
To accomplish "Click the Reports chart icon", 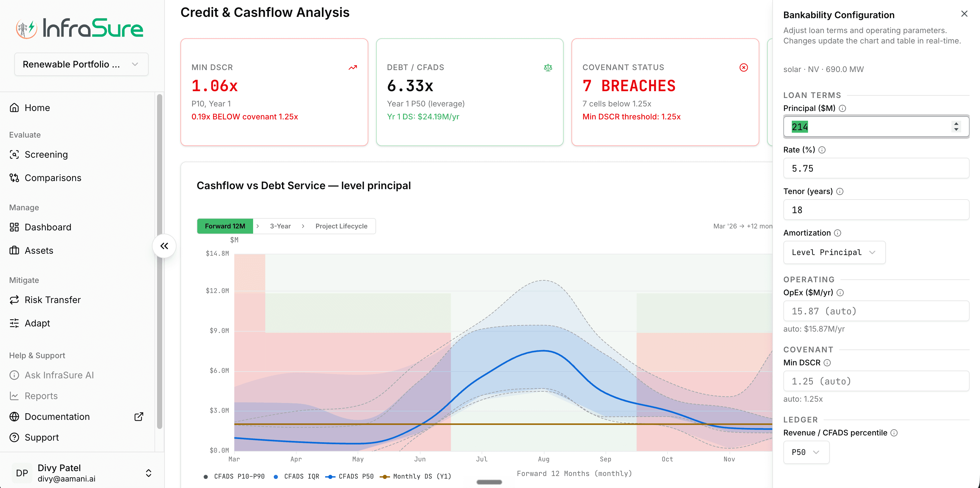I will (14, 396).
